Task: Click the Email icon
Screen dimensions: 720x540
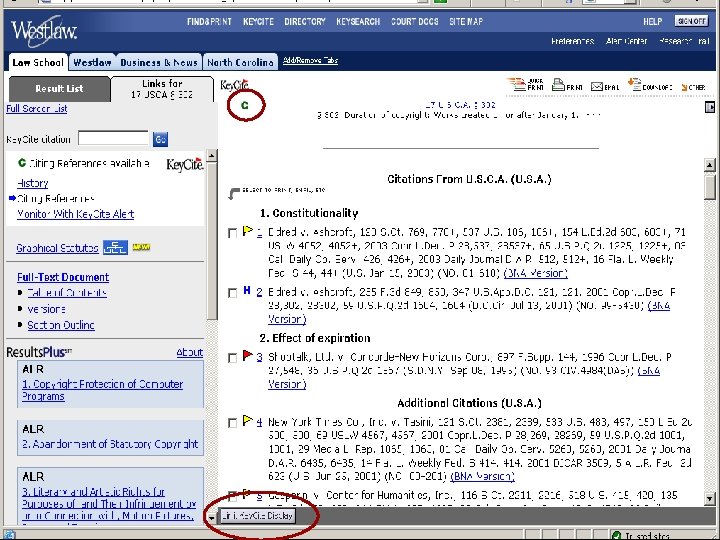Action: tap(605, 86)
